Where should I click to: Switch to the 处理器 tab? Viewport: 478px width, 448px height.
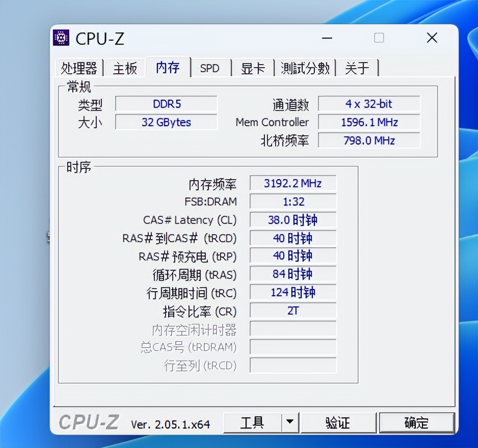click(x=79, y=68)
